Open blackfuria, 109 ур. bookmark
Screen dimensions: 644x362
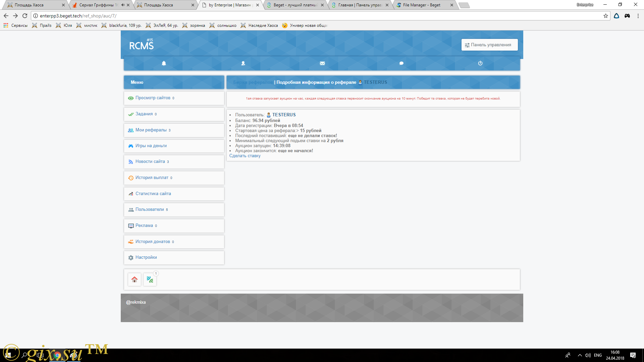121,25
